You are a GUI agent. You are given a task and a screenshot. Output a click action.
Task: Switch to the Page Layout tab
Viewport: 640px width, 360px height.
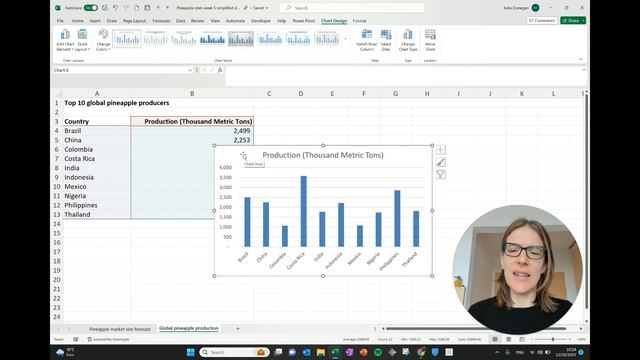coord(134,21)
